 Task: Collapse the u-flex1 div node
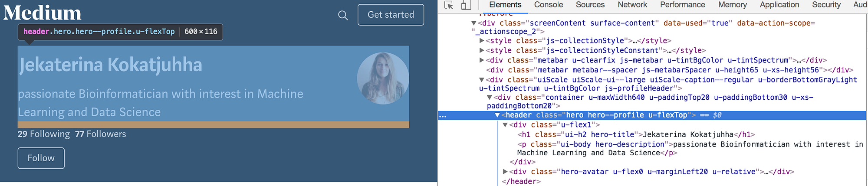pyautogui.click(x=505, y=125)
